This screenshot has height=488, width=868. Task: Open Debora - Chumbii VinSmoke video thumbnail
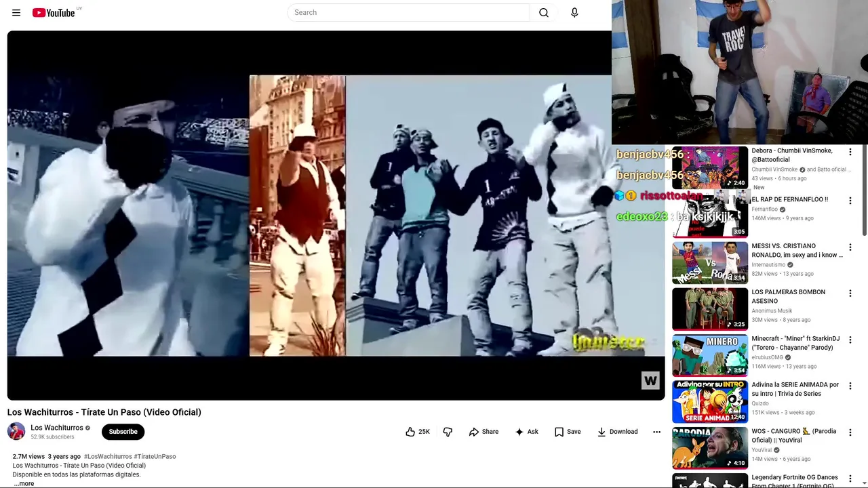pos(710,168)
